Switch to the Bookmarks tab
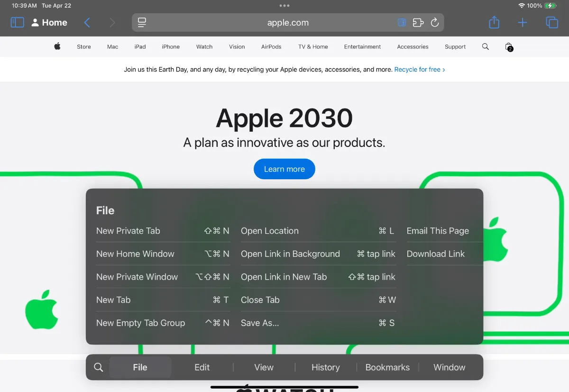Screen dimensions: 569x392 tap(387, 367)
